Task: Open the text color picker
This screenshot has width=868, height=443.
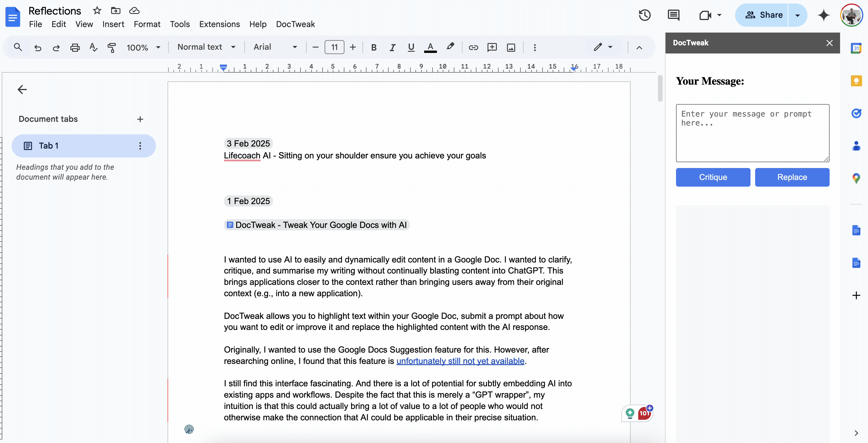Action: (x=430, y=47)
